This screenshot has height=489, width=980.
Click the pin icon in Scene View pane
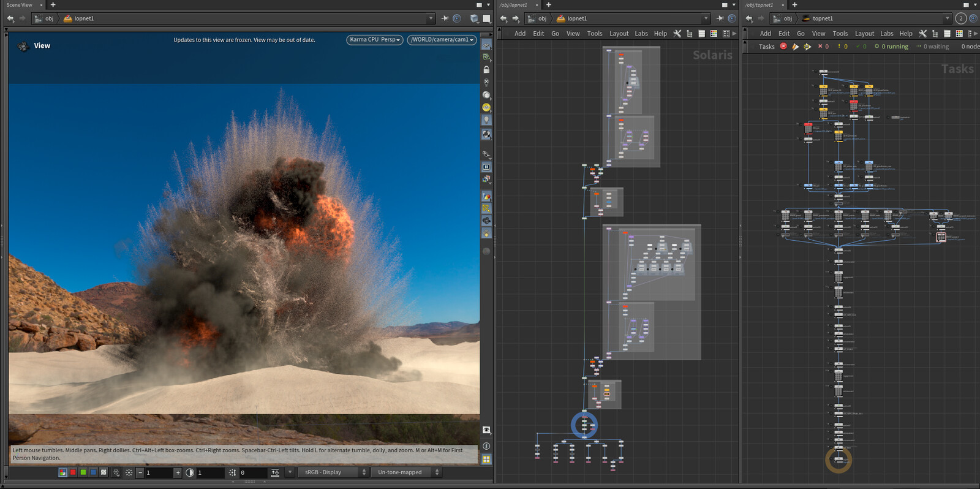(x=445, y=18)
